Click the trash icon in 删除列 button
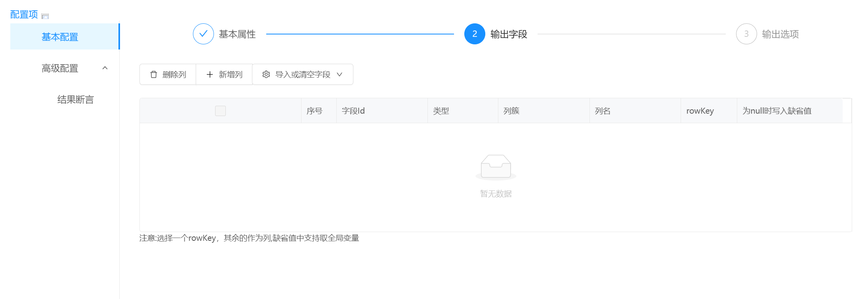This screenshot has height=299, width=868. click(x=154, y=74)
